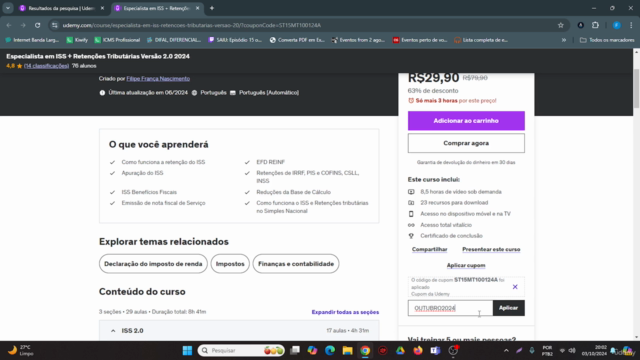Open Microsoft Edge from taskbar

[330, 351]
